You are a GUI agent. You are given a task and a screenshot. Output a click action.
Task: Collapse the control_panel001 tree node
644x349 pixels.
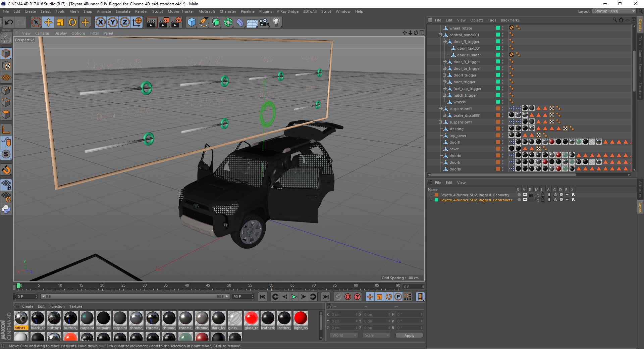click(x=440, y=35)
